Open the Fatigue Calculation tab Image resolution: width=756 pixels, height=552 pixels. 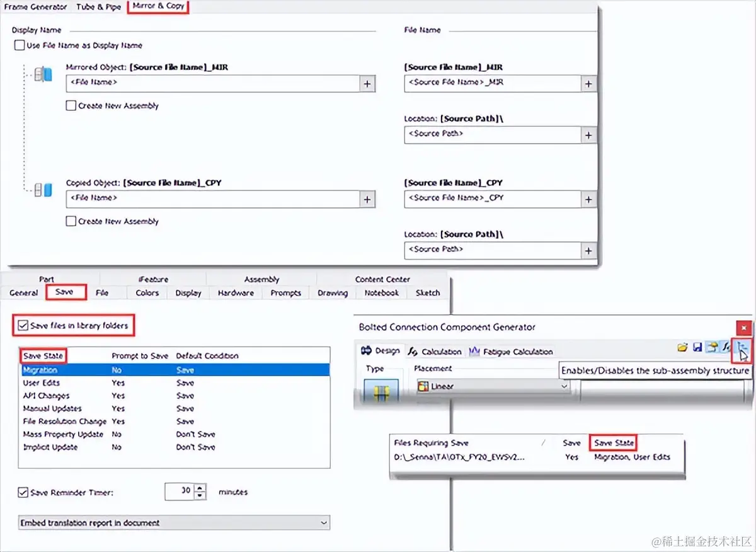(511, 352)
